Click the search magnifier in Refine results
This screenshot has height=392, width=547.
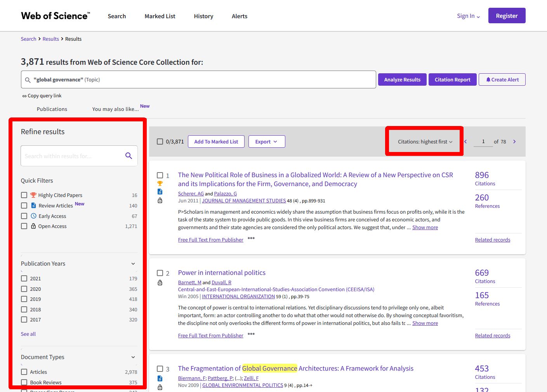(129, 156)
